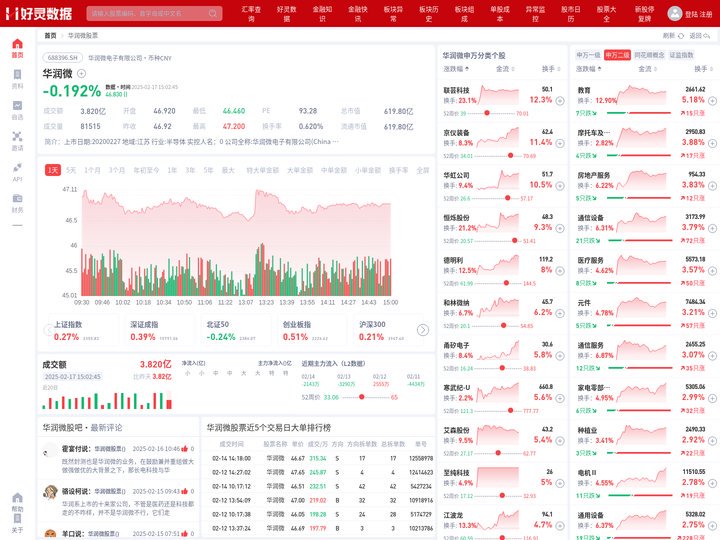
Task: Sort sector list by 涨跌幅
Action: pyautogui.click(x=588, y=69)
